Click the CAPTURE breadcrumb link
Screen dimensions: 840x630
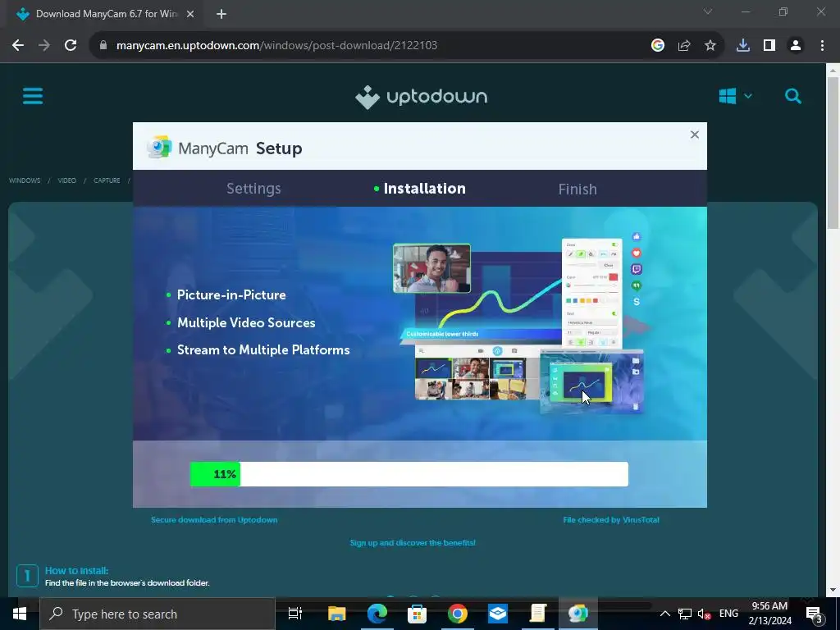pos(107,180)
